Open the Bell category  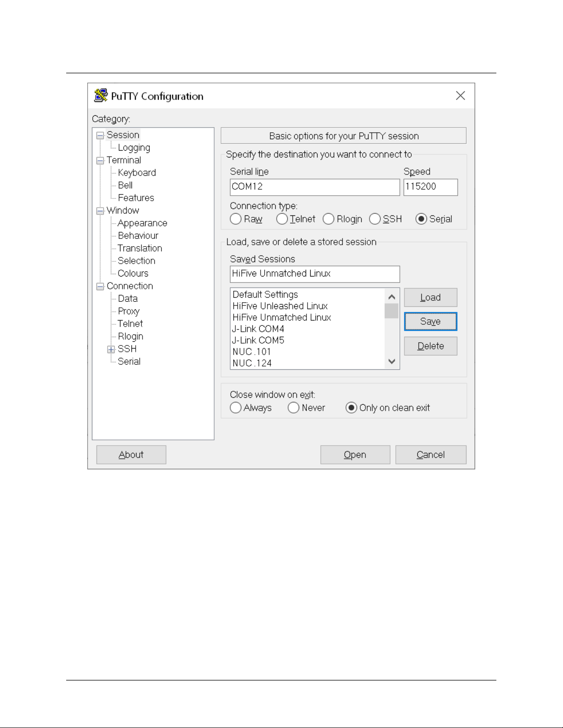point(125,185)
